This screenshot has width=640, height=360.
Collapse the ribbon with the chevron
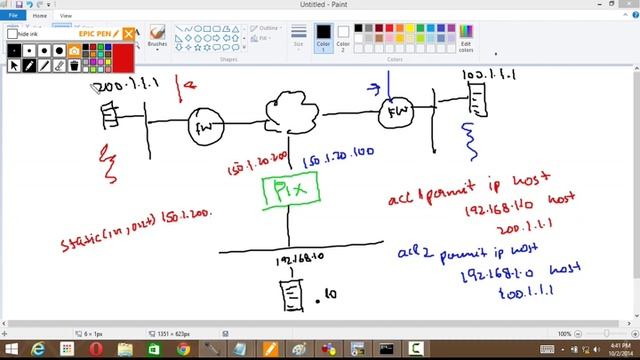(625, 15)
